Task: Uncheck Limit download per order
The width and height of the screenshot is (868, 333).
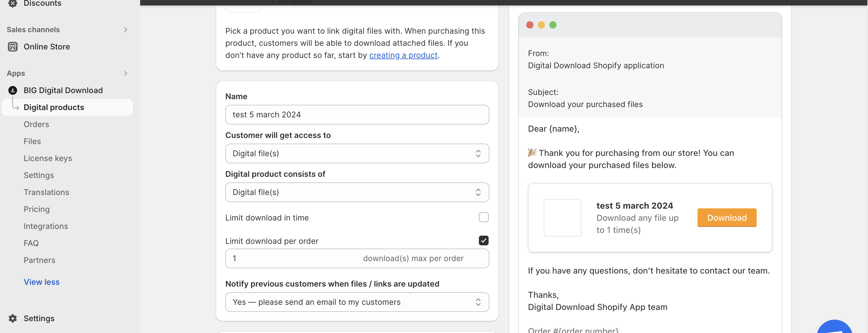Action: pyautogui.click(x=483, y=240)
